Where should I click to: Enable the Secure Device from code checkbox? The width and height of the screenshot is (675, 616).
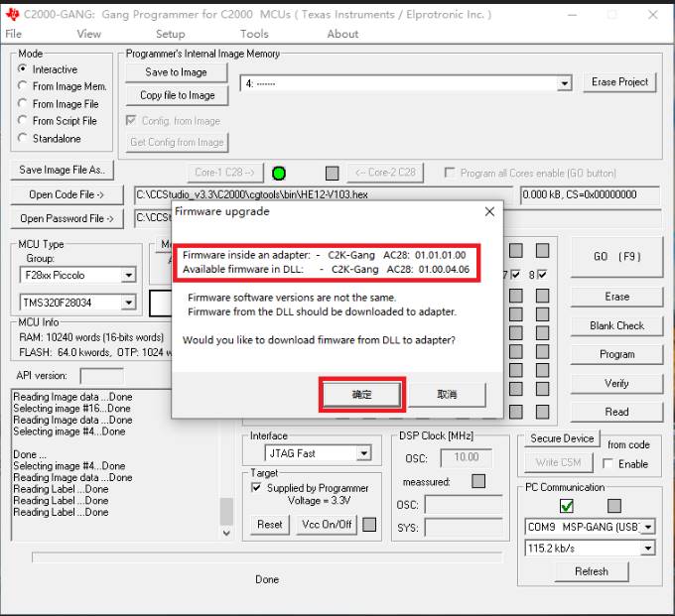[607, 463]
